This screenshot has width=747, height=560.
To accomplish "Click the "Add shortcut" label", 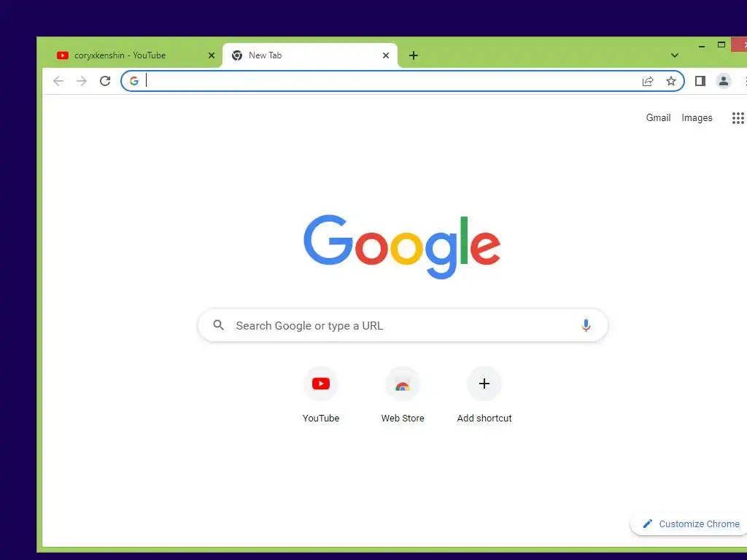I will 484,418.
